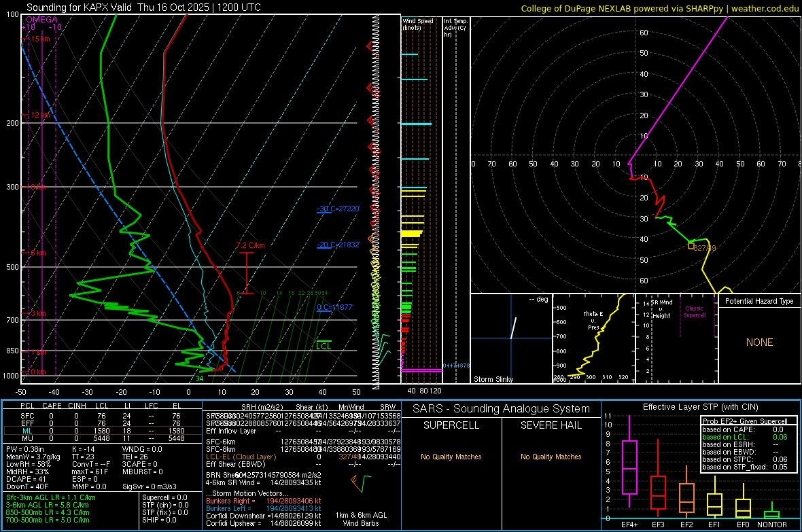
Task: Click the 'Sfc-3km AGL LR = 1.1 C/km' line
Action: [x=51, y=497]
